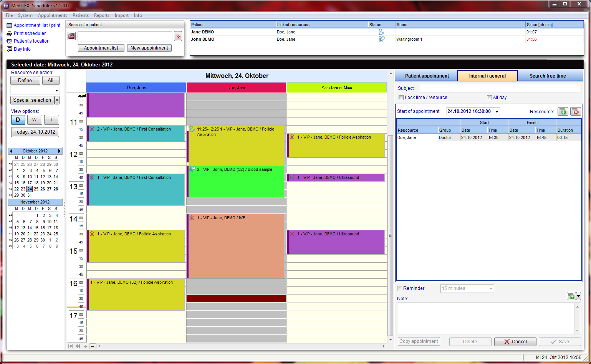This screenshot has height=364, width=591.
Task: Click the time scale icon above the 10:15 slot
Action: coord(82,95)
